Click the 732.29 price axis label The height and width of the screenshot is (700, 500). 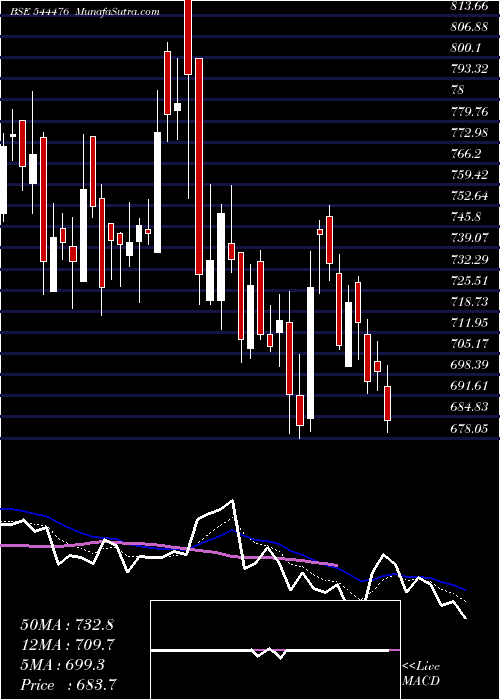pos(469,259)
